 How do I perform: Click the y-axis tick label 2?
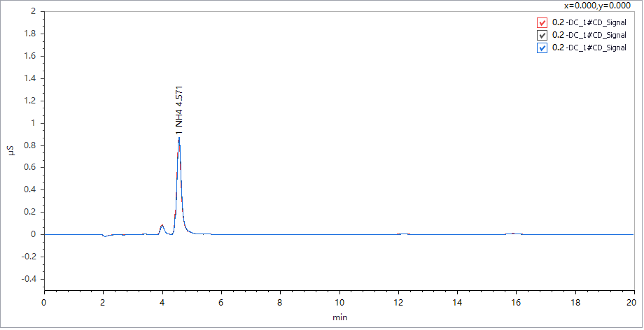[35, 11]
